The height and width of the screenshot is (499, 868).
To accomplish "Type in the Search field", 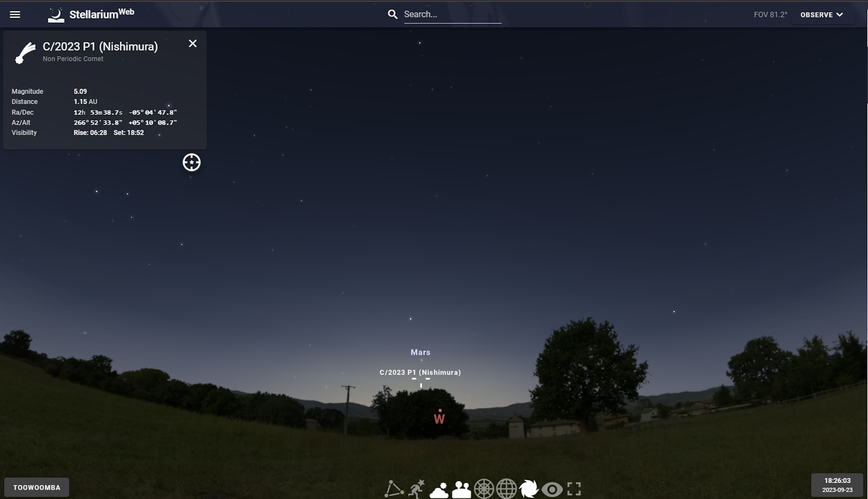I will click(452, 14).
